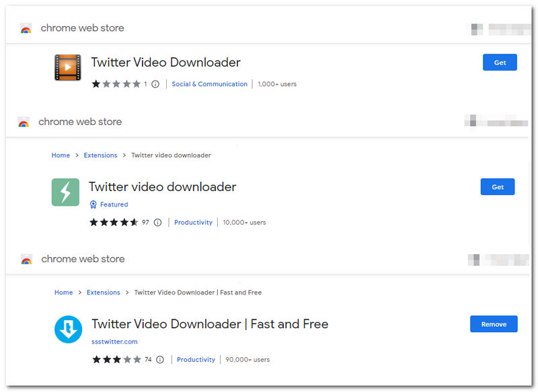This screenshot has width=538, height=392.
Task: Click the blurred account area in the middle header
Action: (496, 121)
